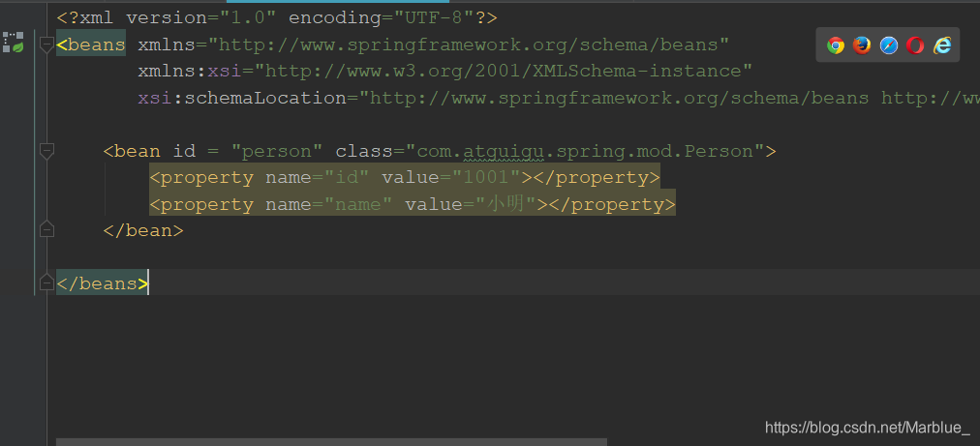Click the horizontal scrollbar at bottom

tap(331, 441)
